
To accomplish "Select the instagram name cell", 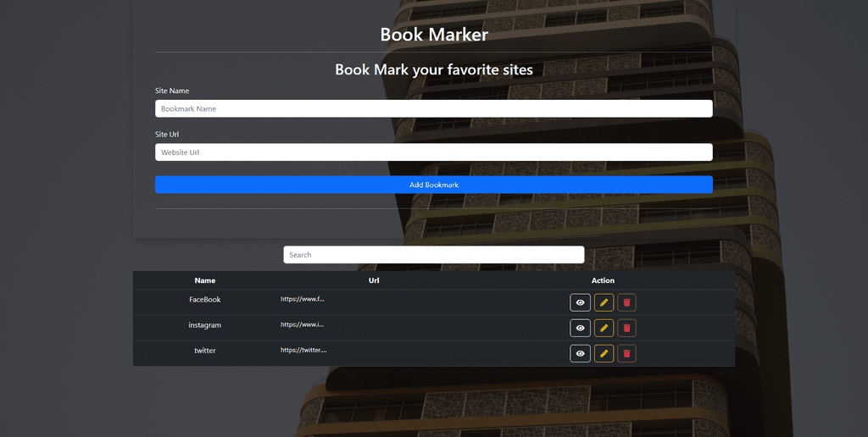I will click(x=205, y=324).
